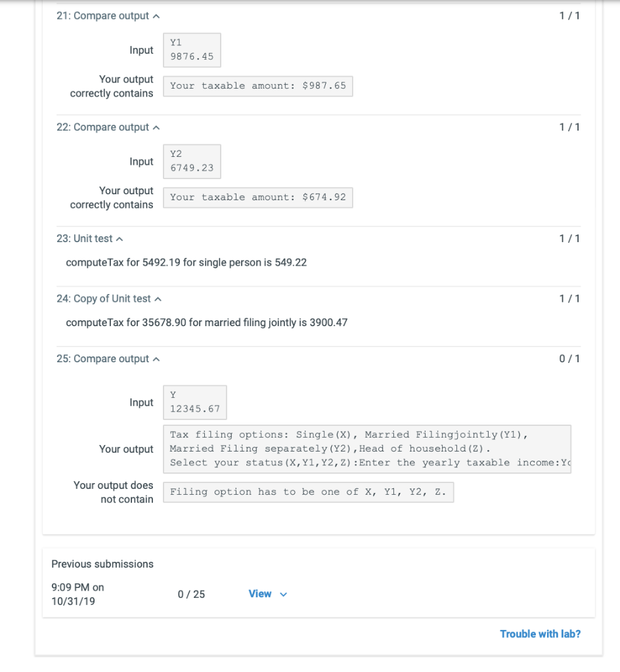The width and height of the screenshot is (620, 672).
Task: Click the 'Filing option has to be' message box
Action: [308, 492]
